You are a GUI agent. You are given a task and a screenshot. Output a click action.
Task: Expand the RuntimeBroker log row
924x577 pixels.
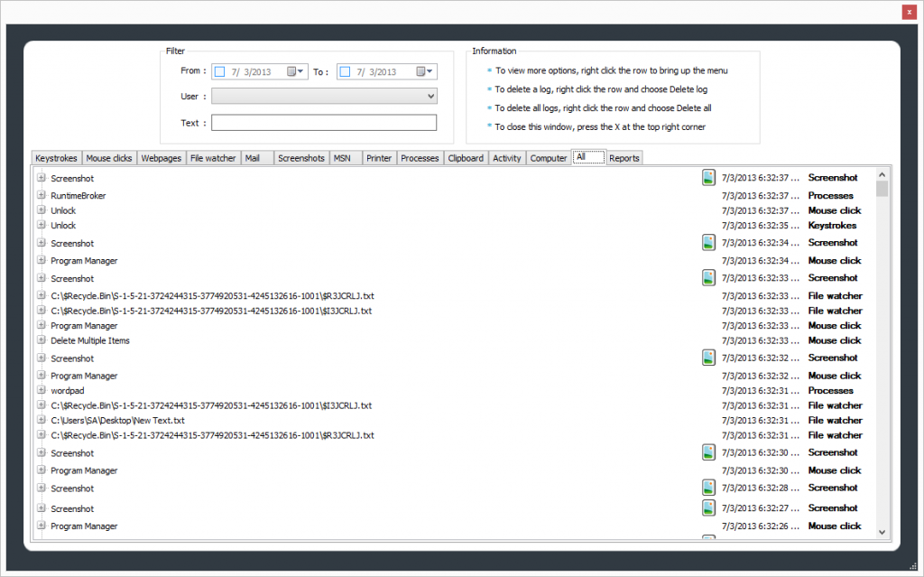pyautogui.click(x=42, y=195)
